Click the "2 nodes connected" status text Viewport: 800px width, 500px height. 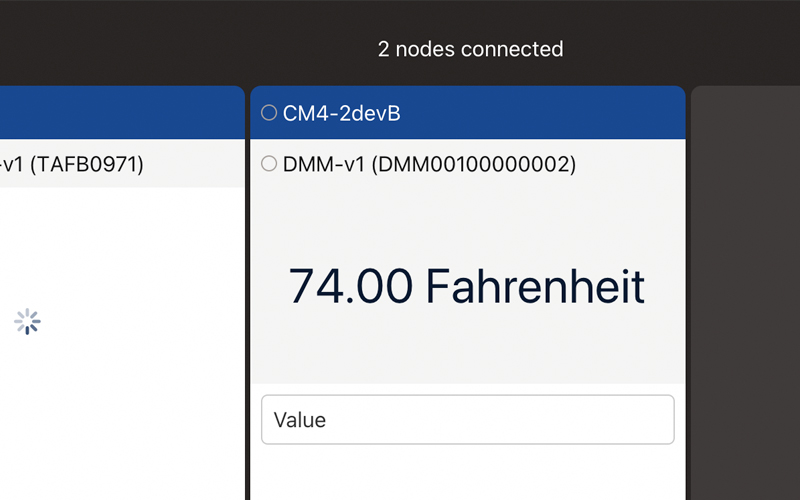(470, 48)
